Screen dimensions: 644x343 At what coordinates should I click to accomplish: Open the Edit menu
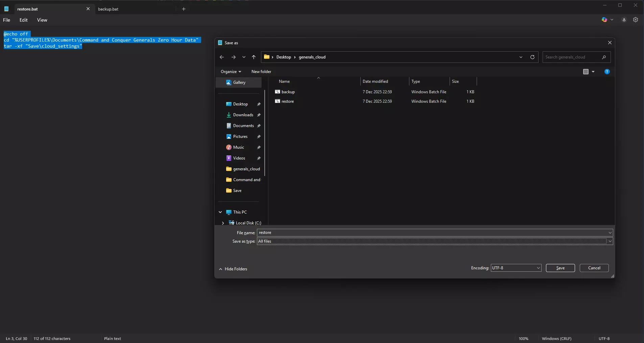click(x=23, y=20)
